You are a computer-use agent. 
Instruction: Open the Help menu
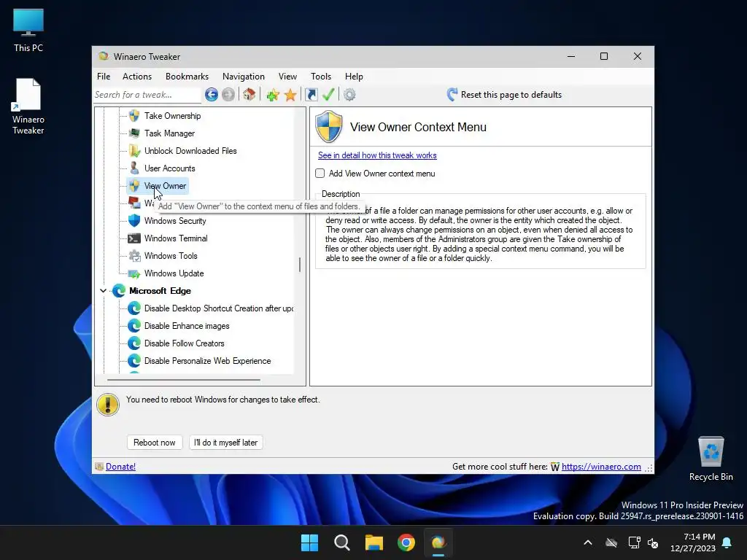point(354,76)
